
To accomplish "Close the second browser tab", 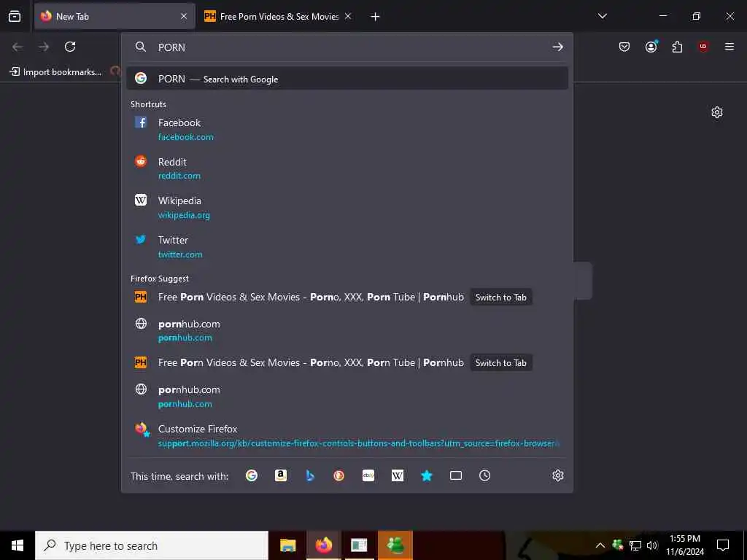I will click(x=348, y=16).
